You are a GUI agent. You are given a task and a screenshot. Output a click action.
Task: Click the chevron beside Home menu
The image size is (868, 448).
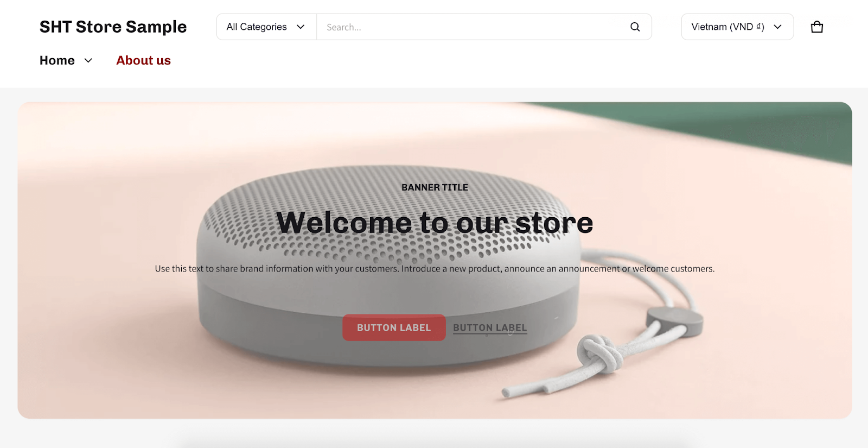[x=88, y=60]
